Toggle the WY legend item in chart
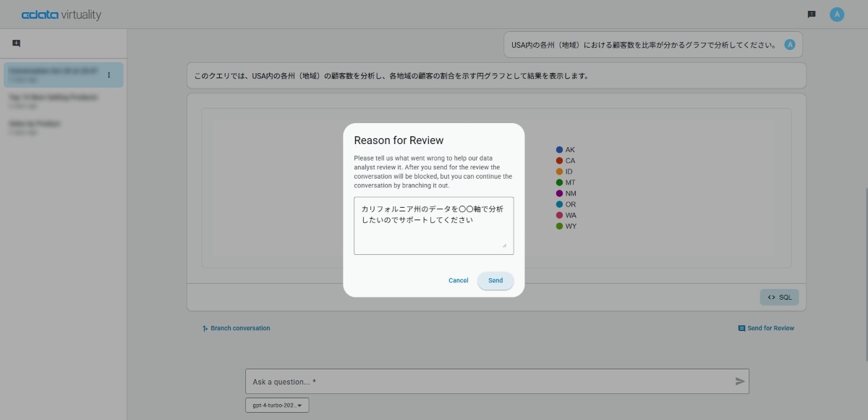The width and height of the screenshot is (868, 420). pyautogui.click(x=566, y=227)
